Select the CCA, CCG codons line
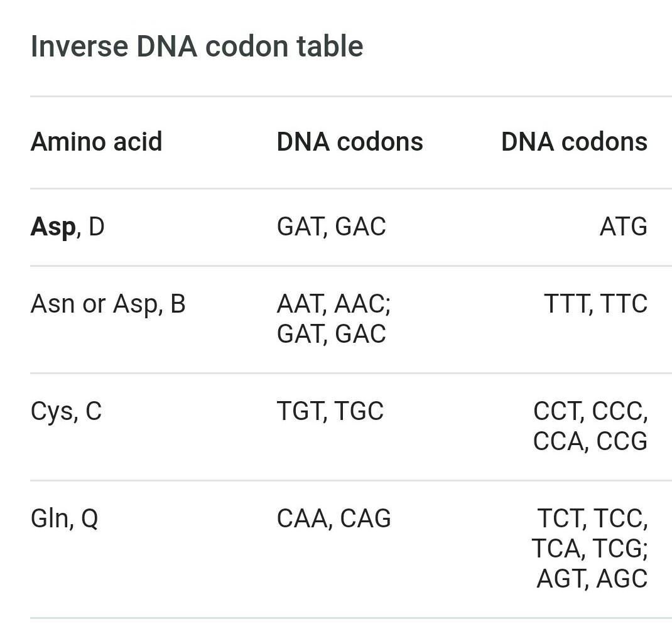Viewport: 672px width, 624px height. pyautogui.click(x=590, y=442)
